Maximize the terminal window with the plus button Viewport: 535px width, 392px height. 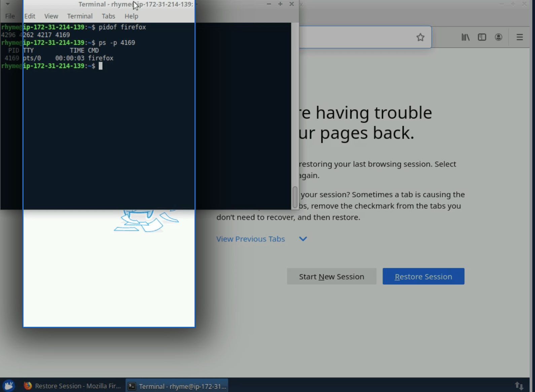point(280,4)
